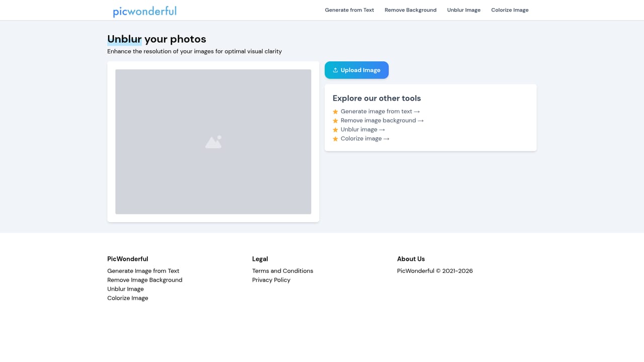Click the footer 'Legal' heading

coord(260,259)
